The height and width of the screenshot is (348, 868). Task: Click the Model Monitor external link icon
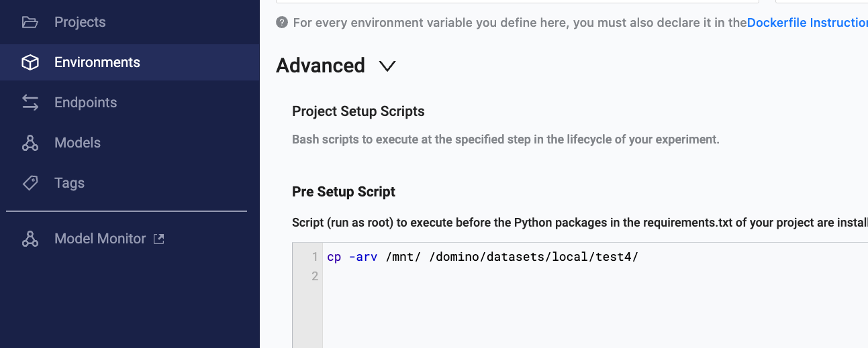(x=159, y=239)
